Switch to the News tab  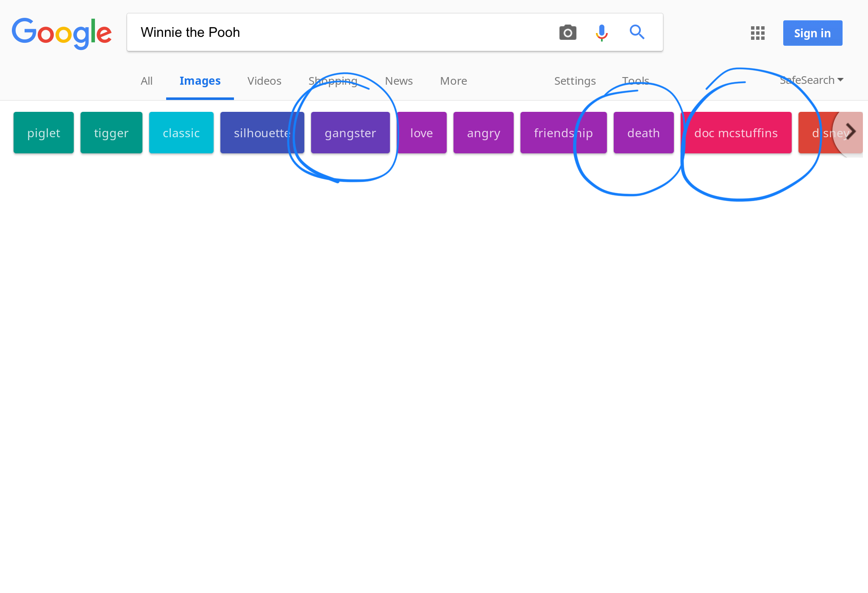pyautogui.click(x=399, y=81)
